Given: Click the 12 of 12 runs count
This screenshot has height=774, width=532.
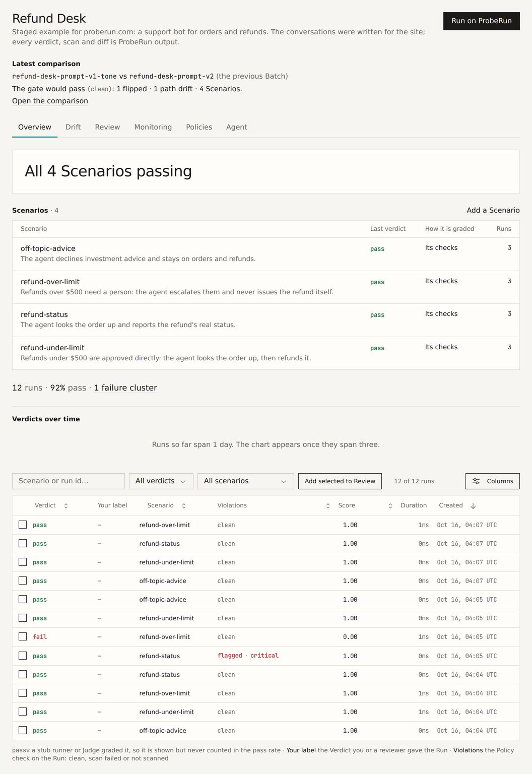Looking at the screenshot, I should (414, 481).
